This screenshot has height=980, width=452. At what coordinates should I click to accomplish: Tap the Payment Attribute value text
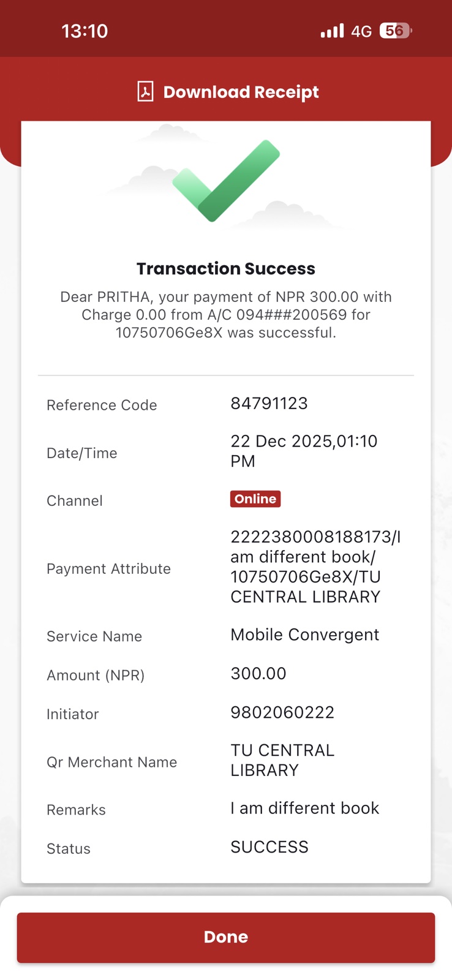coord(315,567)
